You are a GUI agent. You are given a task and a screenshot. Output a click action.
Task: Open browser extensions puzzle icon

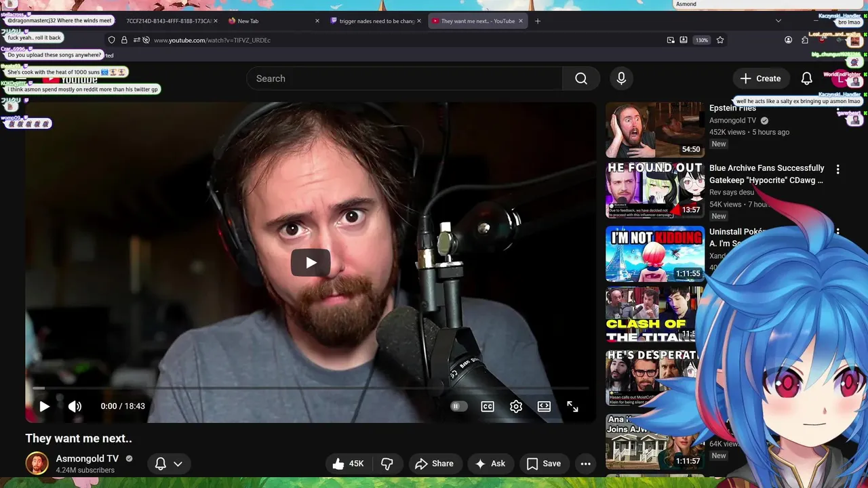pyautogui.click(x=805, y=40)
